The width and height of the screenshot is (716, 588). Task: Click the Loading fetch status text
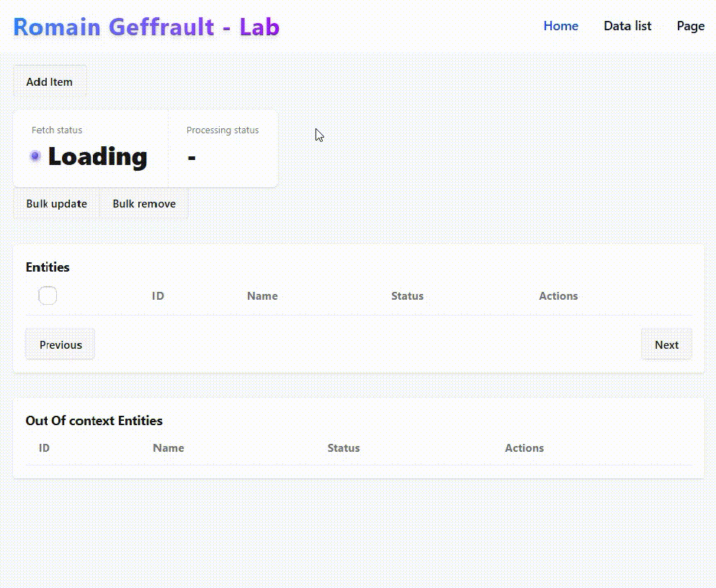98,156
